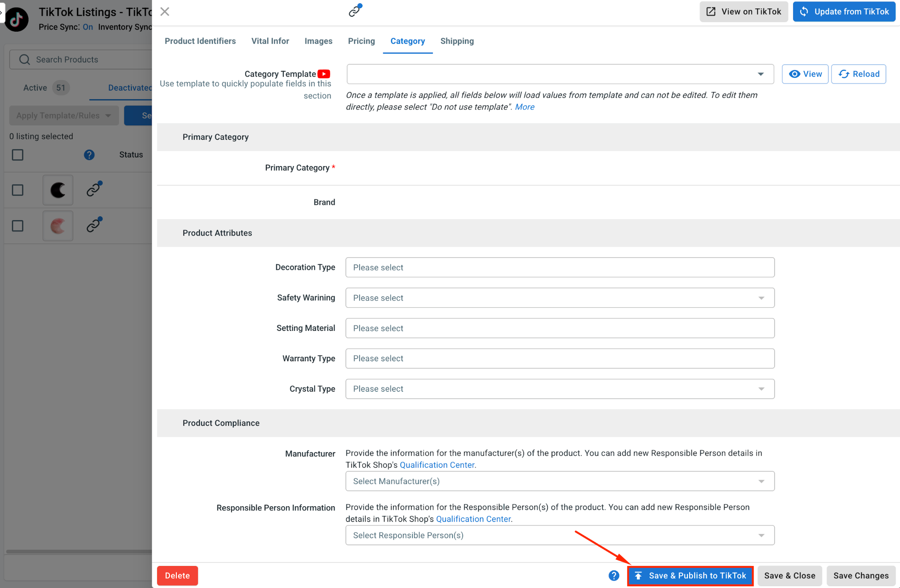The height and width of the screenshot is (588, 900).
Task: Open the Shipping tab
Action: pyautogui.click(x=457, y=41)
